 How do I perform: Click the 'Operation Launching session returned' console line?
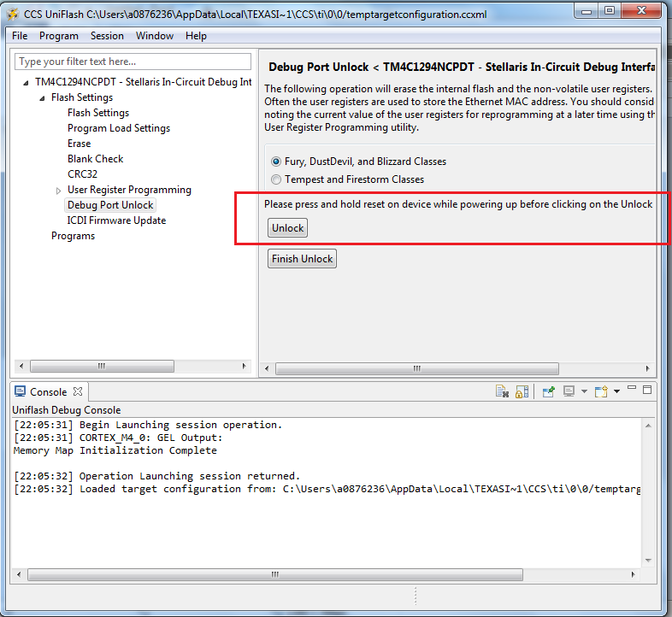click(x=156, y=477)
